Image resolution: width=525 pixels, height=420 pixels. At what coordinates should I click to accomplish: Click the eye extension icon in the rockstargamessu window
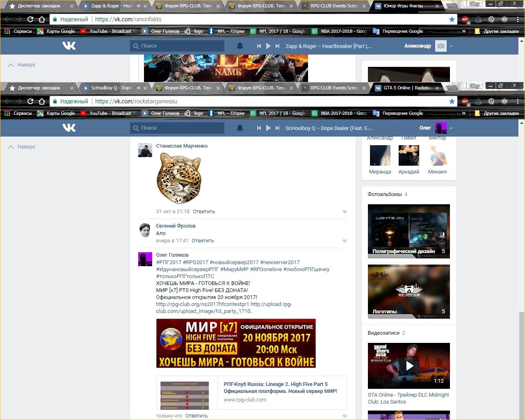coord(504,101)
